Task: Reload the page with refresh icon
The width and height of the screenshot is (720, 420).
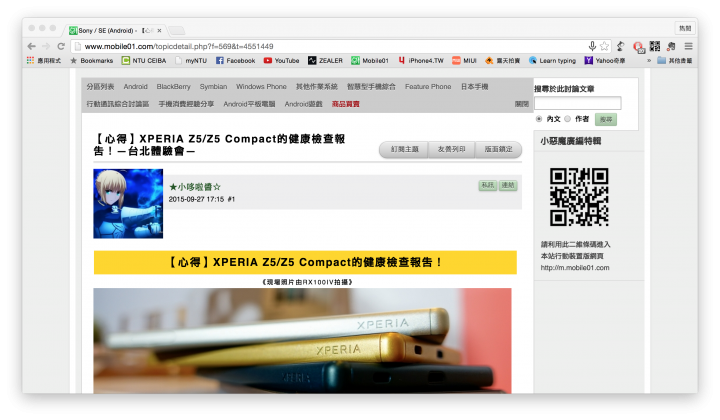Action: click(x=61, y=46)
